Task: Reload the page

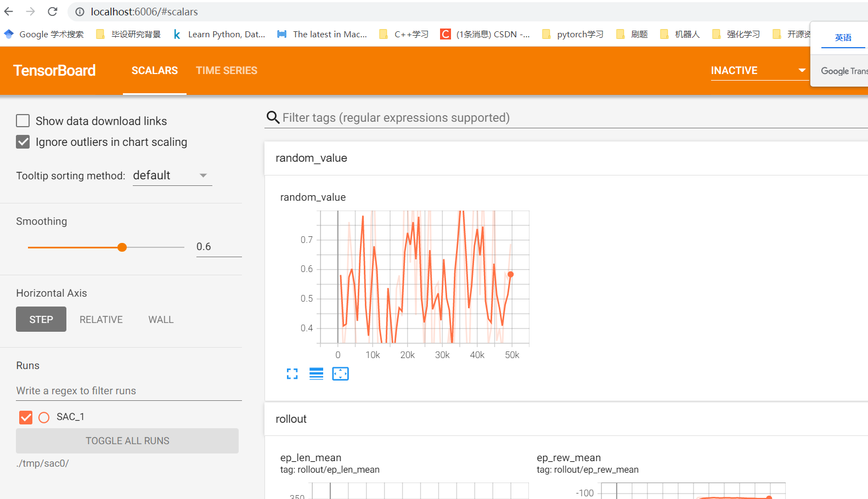Action: (x=53, y=12)
